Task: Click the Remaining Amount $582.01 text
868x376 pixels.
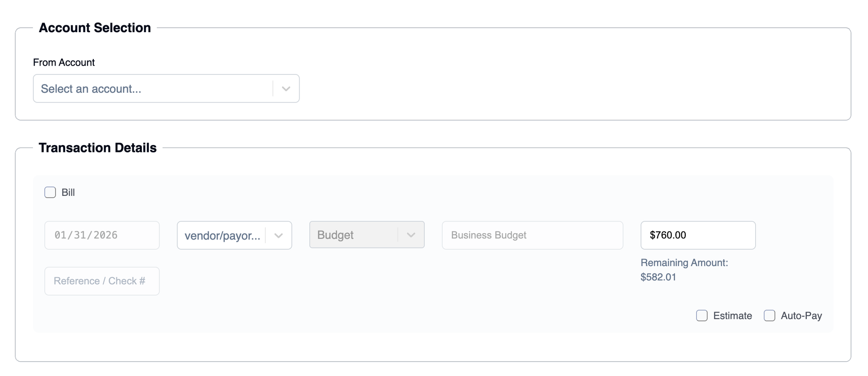Action: click(684, 270)
